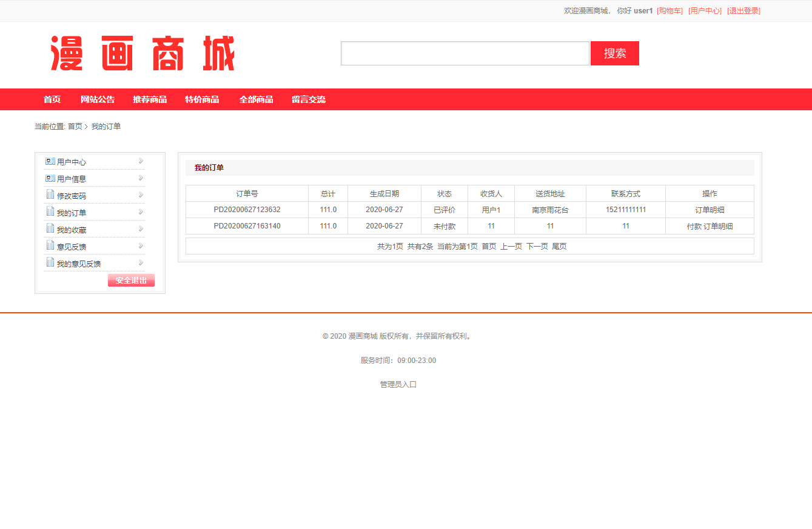Open the 购物车 link at top
This screenshot has width=812, height=529.
(669, 11)
